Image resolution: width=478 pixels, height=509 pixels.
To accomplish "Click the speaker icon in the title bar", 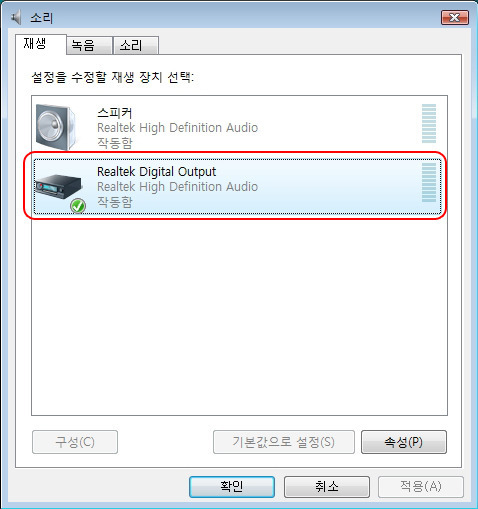I will tap(16, 17).
